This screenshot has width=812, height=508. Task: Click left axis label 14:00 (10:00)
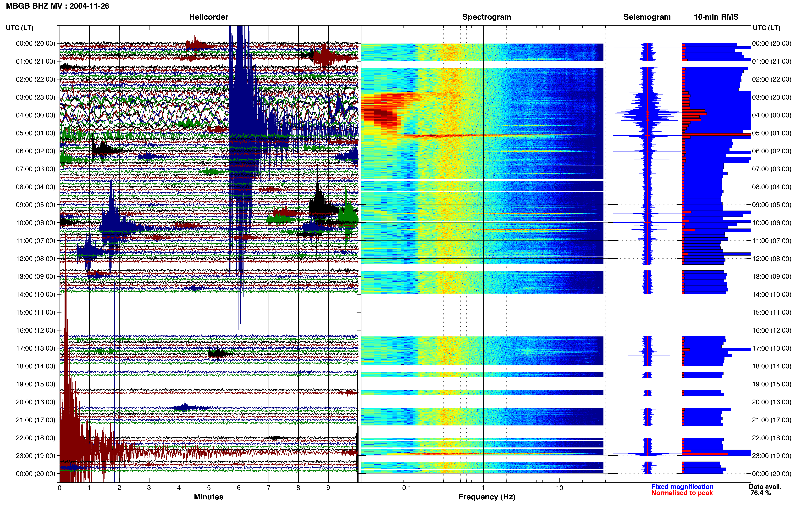tap(36, 295)
